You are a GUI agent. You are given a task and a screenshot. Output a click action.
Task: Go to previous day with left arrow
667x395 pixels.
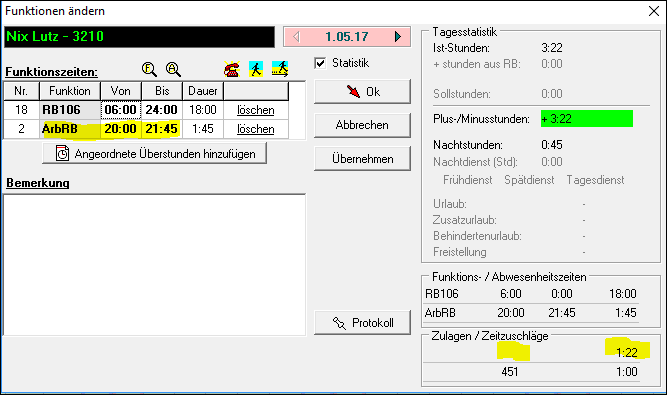coord(296,37)
